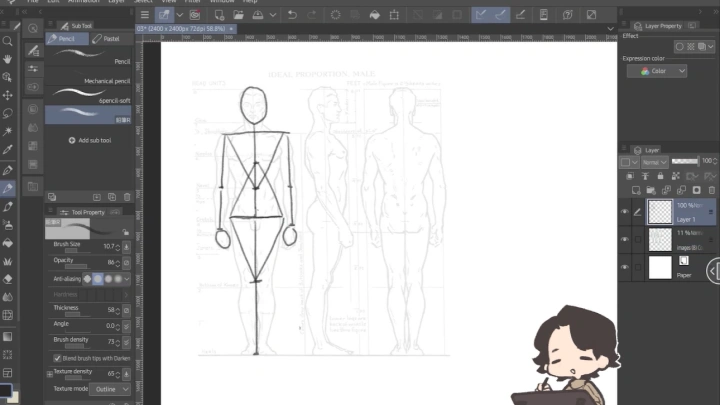Adjust the layer opacity slider

685,161
